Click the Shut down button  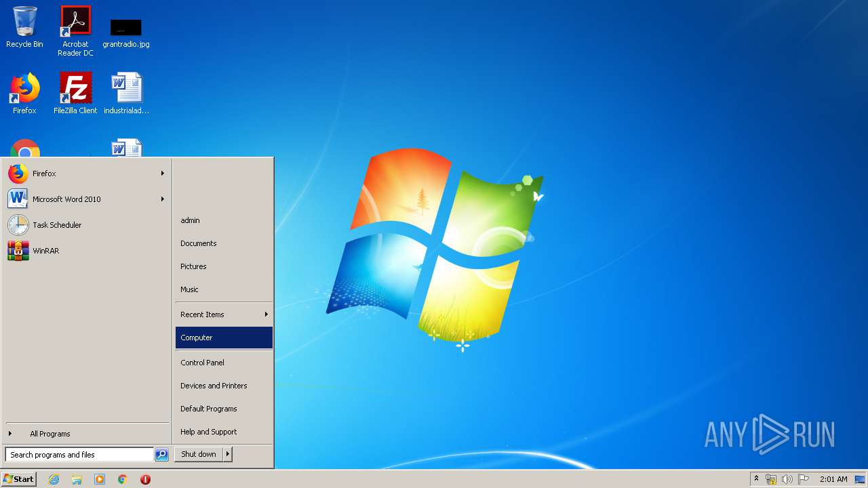pyautogui.click(x=199, y=454)
